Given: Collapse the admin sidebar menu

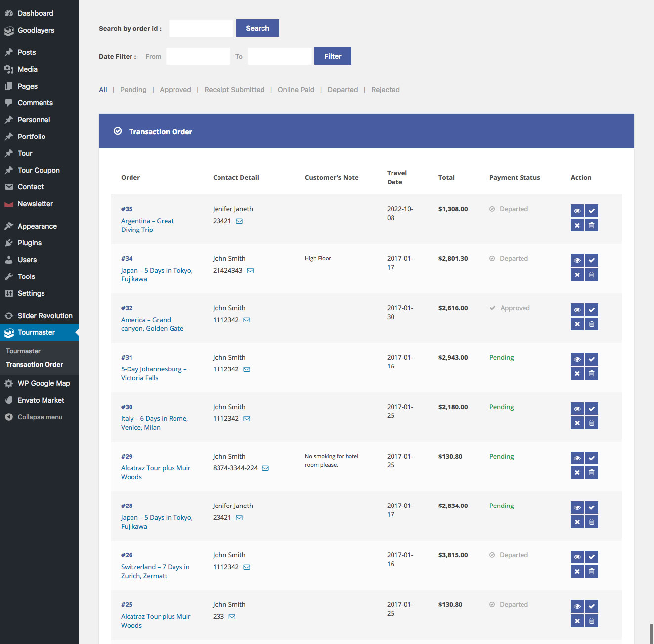Looking at the screenshot, I should point(40,417).
